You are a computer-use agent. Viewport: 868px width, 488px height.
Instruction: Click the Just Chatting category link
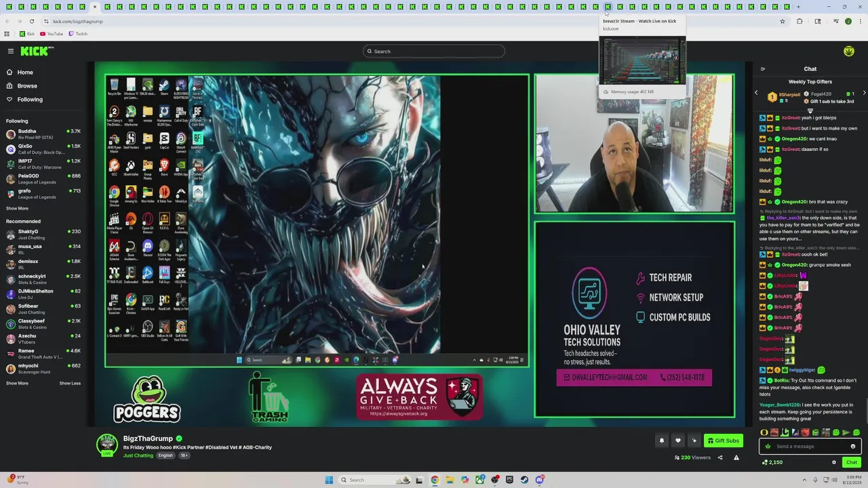point(138,455)
